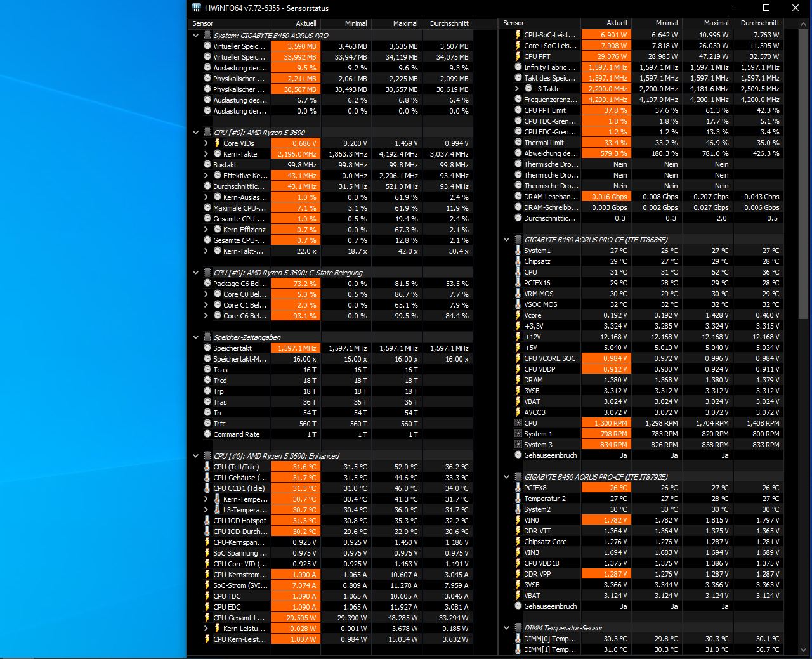Screen dimensions: 812x659
Task: Expand the Core VIDs sub-entries
Action: [206, 143]
